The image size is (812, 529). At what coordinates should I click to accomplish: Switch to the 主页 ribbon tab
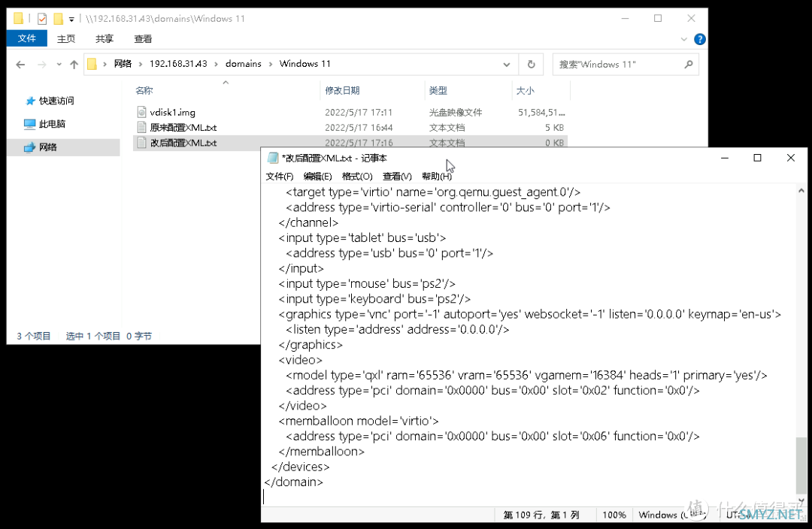tap(65, 39)
